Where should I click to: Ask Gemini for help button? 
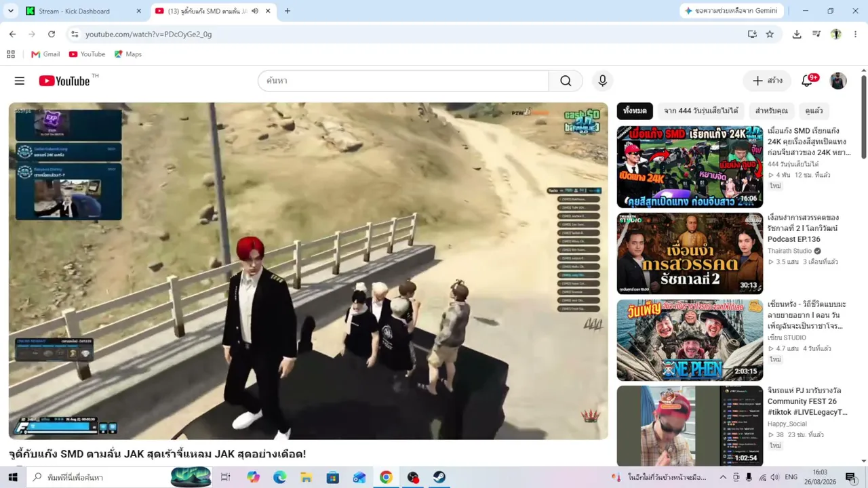click(732, 11)
